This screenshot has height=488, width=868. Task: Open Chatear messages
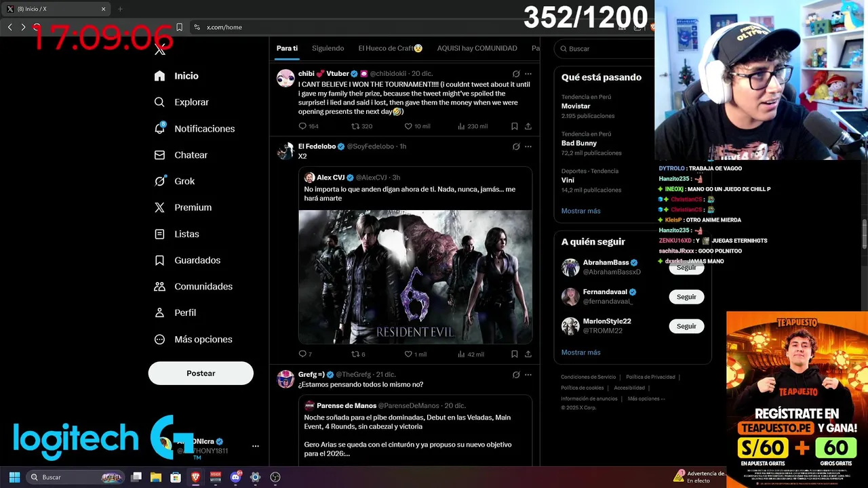click(180, 155)
